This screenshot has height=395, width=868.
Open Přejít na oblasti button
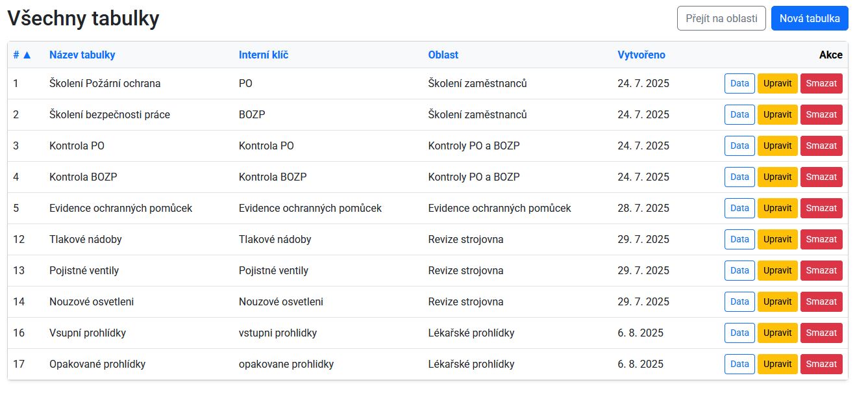click(721, 18)
